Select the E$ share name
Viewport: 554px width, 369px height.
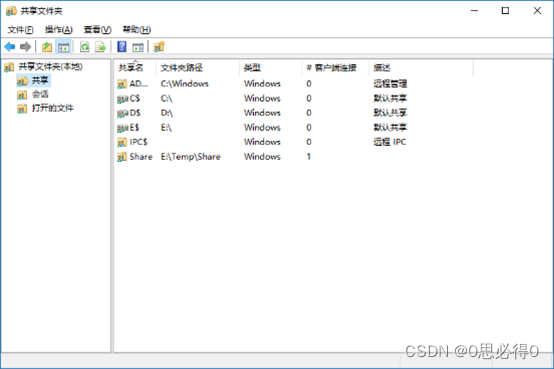pyautogui.click(x=134, y=127)
